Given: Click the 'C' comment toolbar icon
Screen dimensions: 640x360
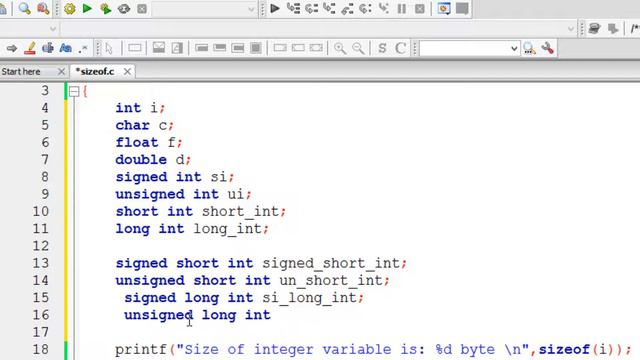Looking at the screenshot, I should click(x=400, y=48).
